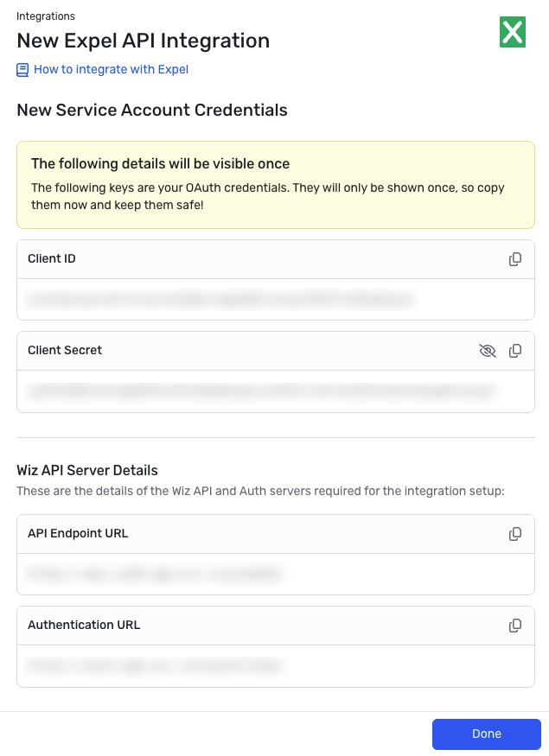Click the "New Expel API Integration" heading
This screenshot has height=756, width=549.
click(143, 41)
